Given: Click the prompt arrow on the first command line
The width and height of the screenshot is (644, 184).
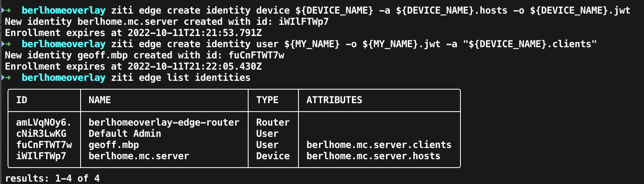Looking at the screenshot, I should pos(7,10).
